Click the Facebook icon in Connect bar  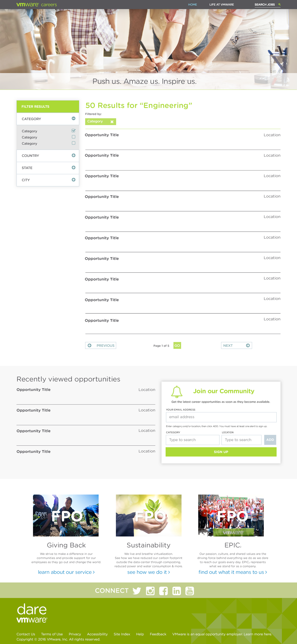[x=163, y=591]
